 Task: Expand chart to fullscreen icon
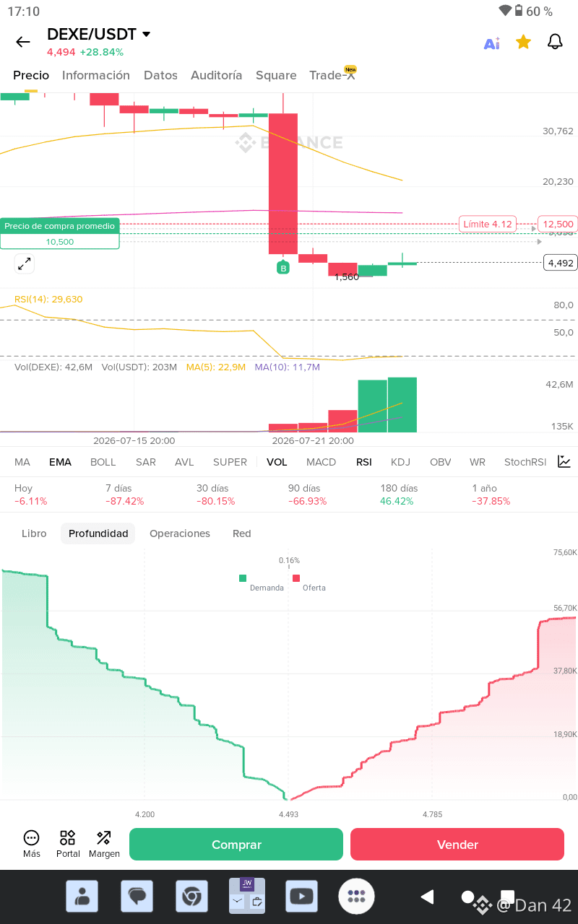[25, 263]
